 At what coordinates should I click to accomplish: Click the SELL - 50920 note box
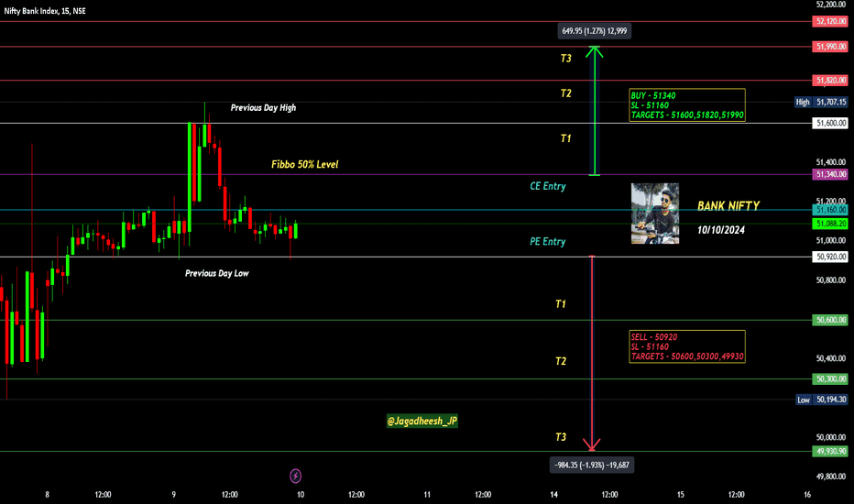pos(687,346)
